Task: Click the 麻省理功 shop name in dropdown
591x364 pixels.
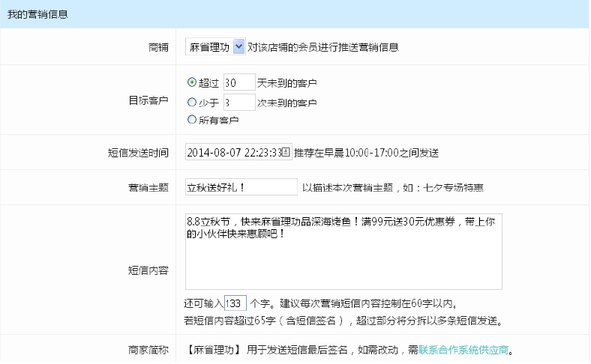Action: pyautogui.click(x=209, y=47)
